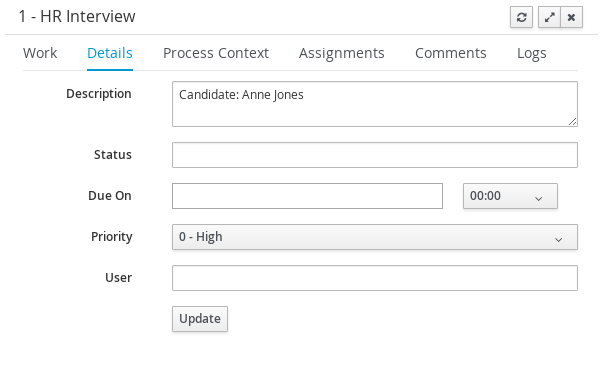Click the Update button

[200, 319]
